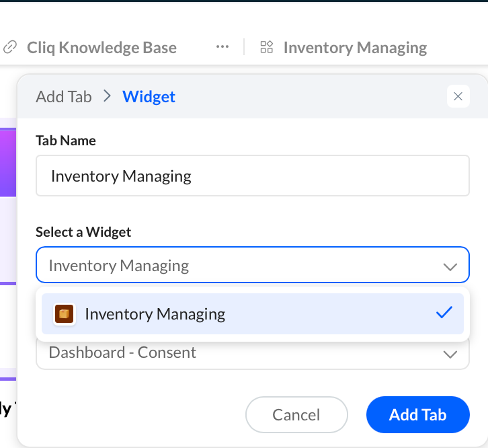The image size is (488, 448).
Task: Click the purple banner behind the dialog
Action: click(8, 163)
